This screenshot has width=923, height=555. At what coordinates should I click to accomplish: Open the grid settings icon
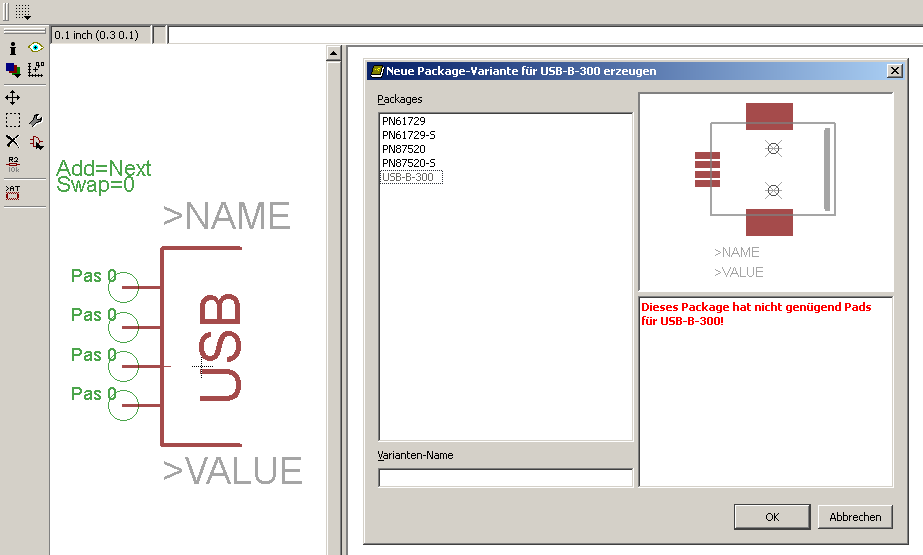pyautogui.click(x=22, y=11)
